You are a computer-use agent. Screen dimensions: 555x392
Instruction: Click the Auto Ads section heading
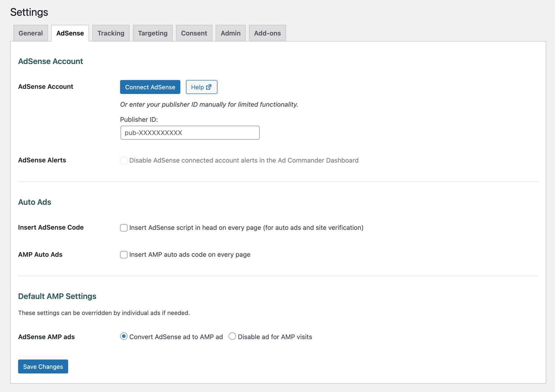[35, 202]
